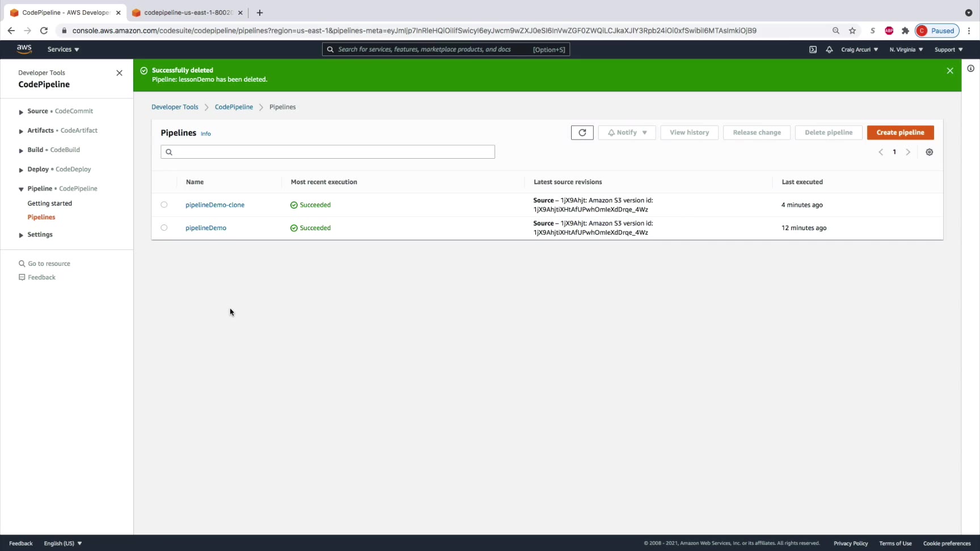Open browser zoom magnifier icon
Screen dimensions: 980x551
(x=835, y=31)
